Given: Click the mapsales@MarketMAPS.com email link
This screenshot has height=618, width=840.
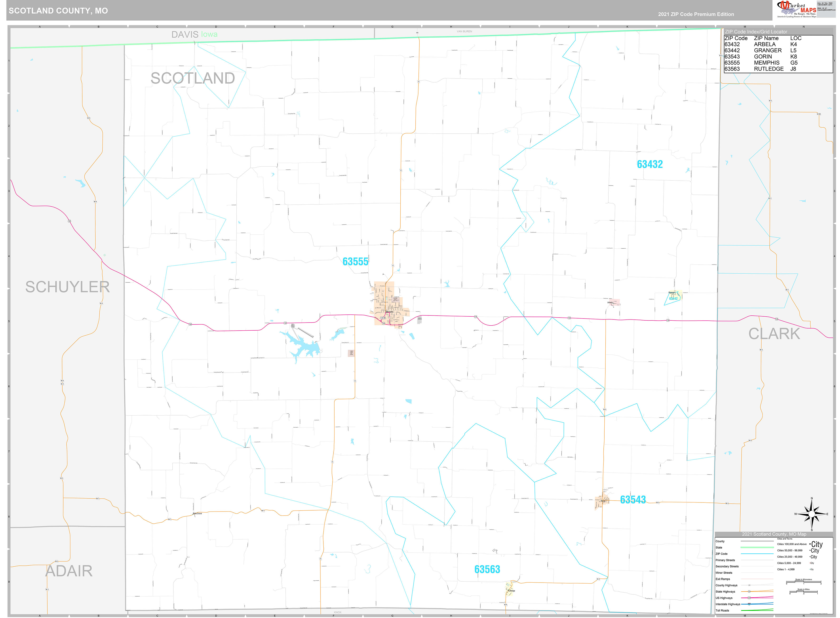Looking at the screenshot, I should click(827, 10).
